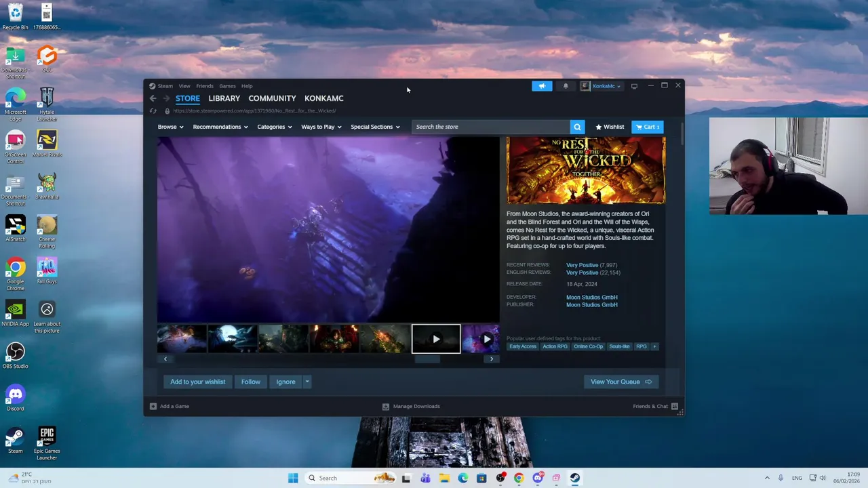Click the Online Co-Op tag
Screen dimensions: 868x488
pyautogui.click(x=588, y=346)
